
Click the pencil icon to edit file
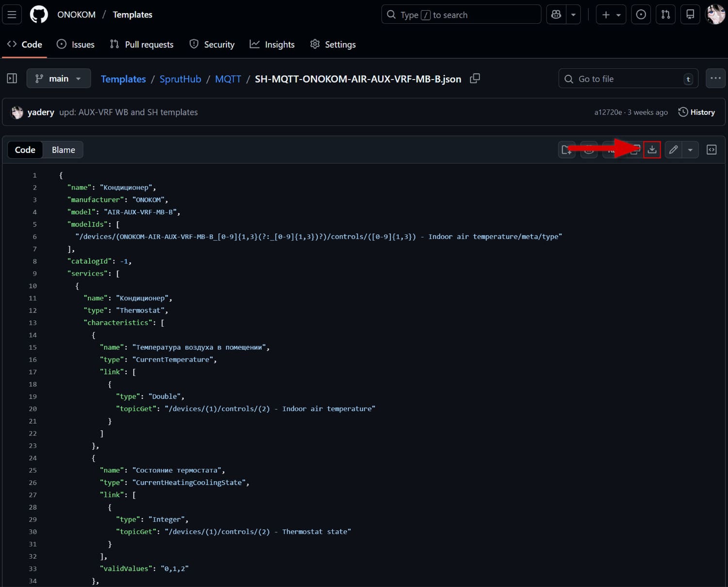tap(673, 150)
